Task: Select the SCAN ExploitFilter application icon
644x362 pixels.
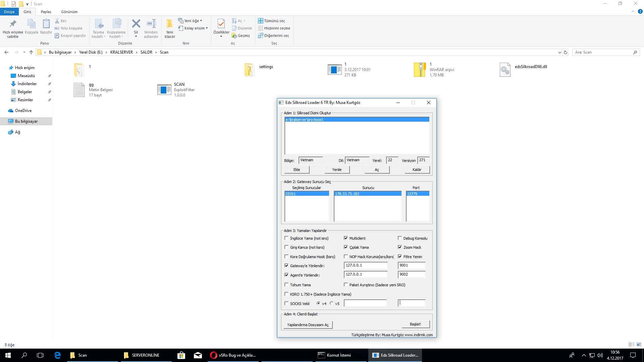Action: [164, 89]
